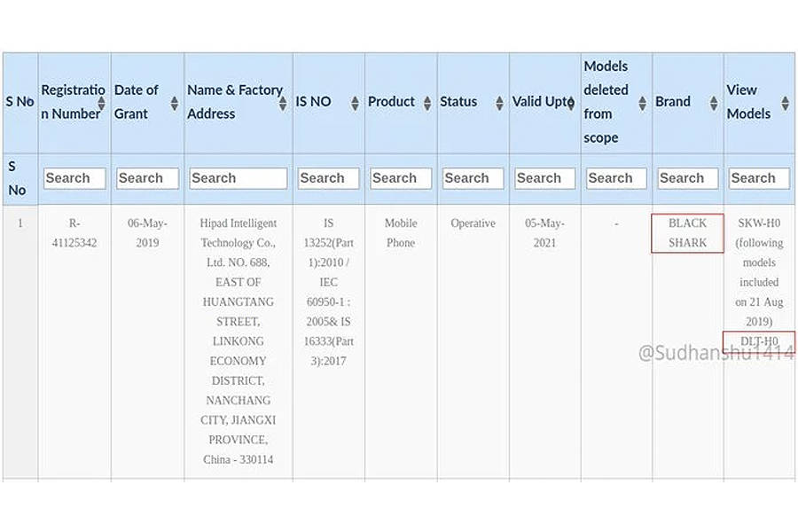Viewport: 798px width, 532px height.
Task: Sort by Product column arrows
Action: coord(427,104)
